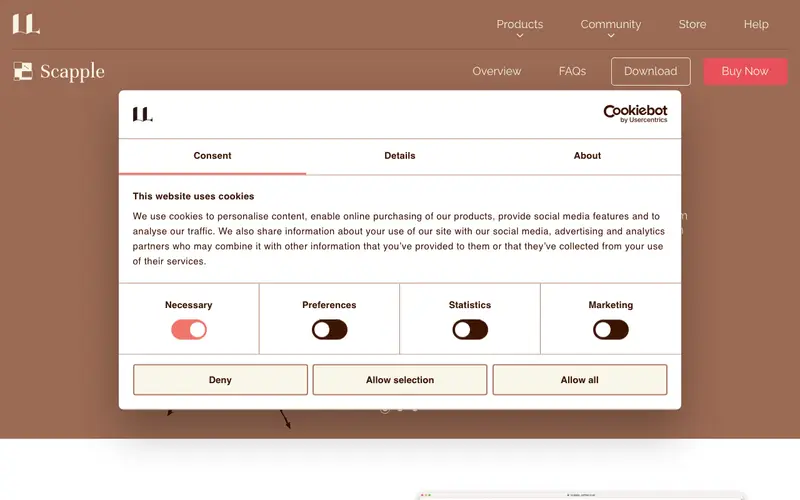The height and width of the screenshot is (500, 800).
Task: Open the FAQs link
Action: [572, 71]
